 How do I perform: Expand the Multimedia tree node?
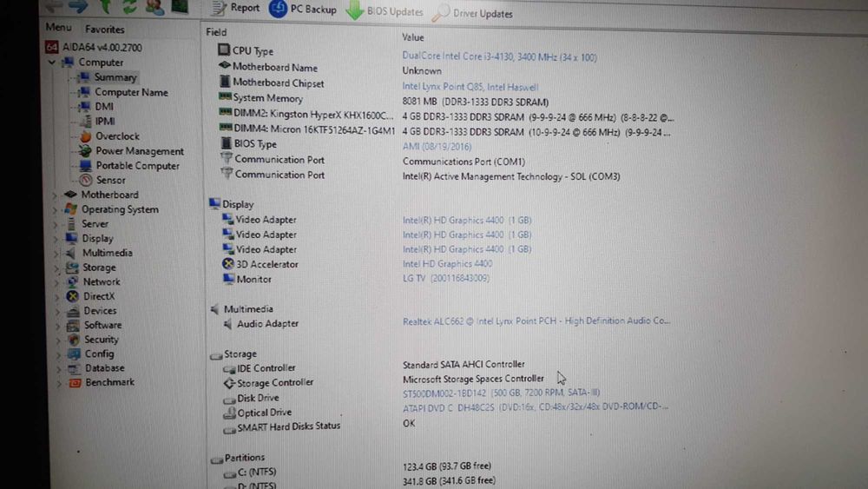click(x=56, y=253)
